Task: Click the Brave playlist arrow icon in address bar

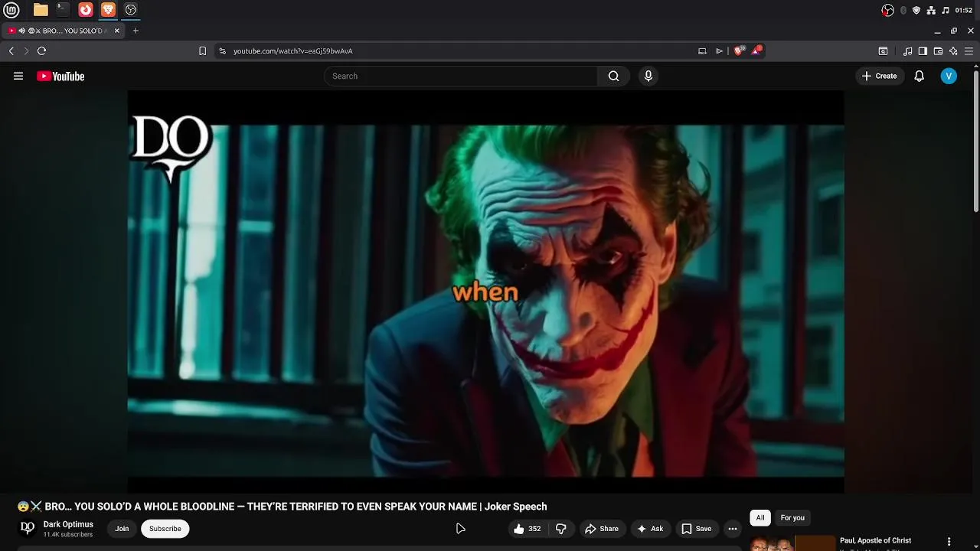Action: 719,51
